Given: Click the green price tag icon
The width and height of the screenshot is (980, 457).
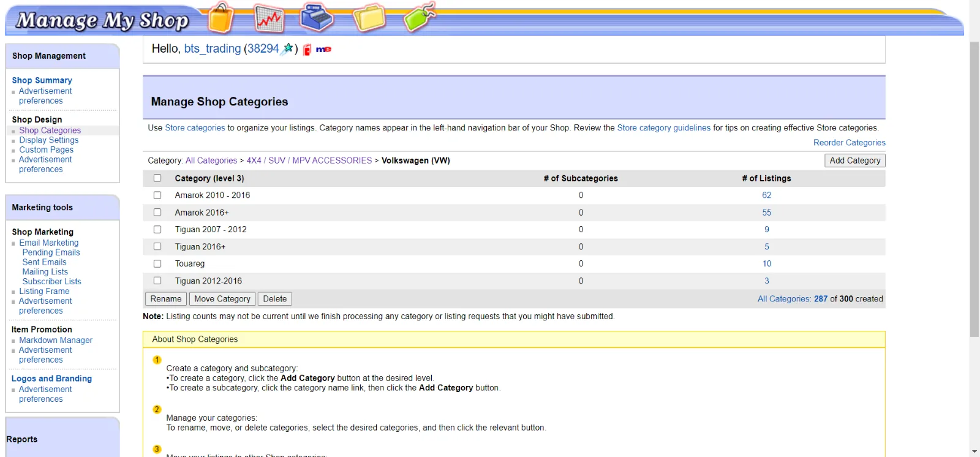Looking at the screenshot, I should click(420, 17).
